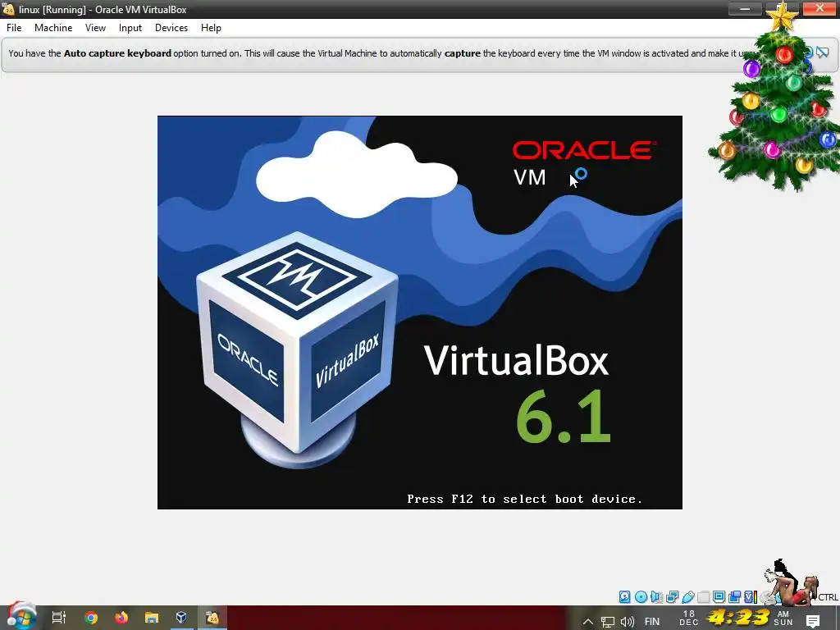The height and width of the screenshot is (630, 840).
Task: Switch to VirtualBox Manager taskbar icon
Action: click(x=181, y=618)
